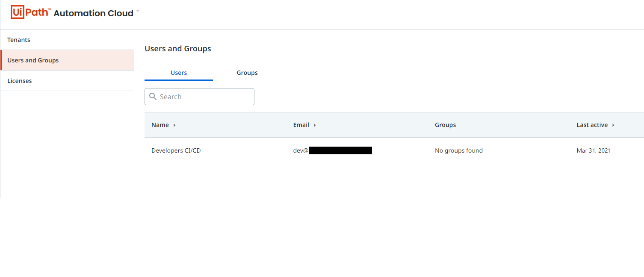This screenshot has height=277, width=644.
Task: Click the Automation Cloud title text
Action: pos(94,13)
